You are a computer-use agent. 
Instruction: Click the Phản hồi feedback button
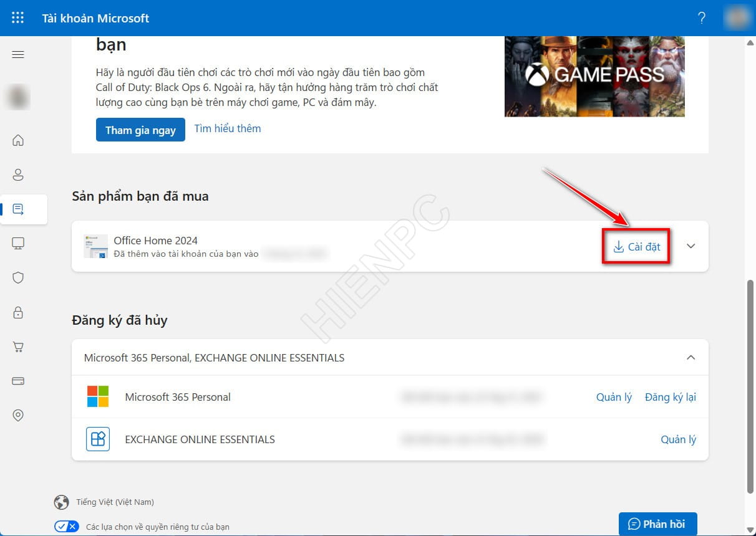657,524
